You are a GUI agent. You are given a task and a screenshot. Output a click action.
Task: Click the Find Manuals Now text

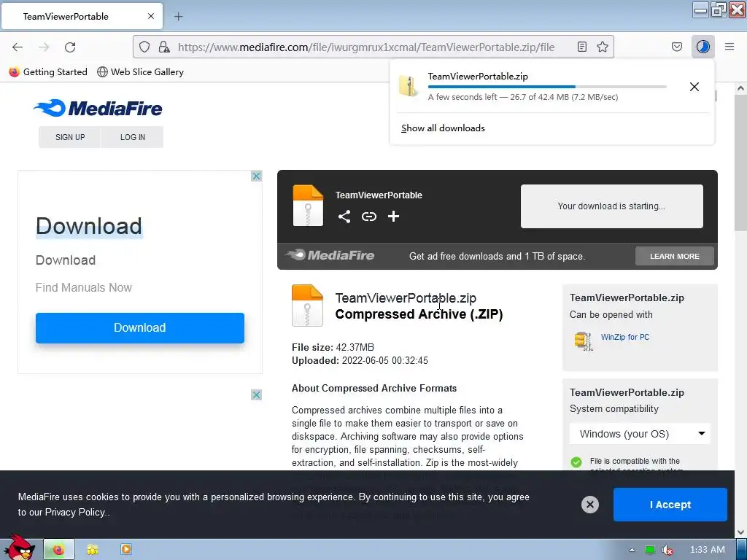point(84,287)
